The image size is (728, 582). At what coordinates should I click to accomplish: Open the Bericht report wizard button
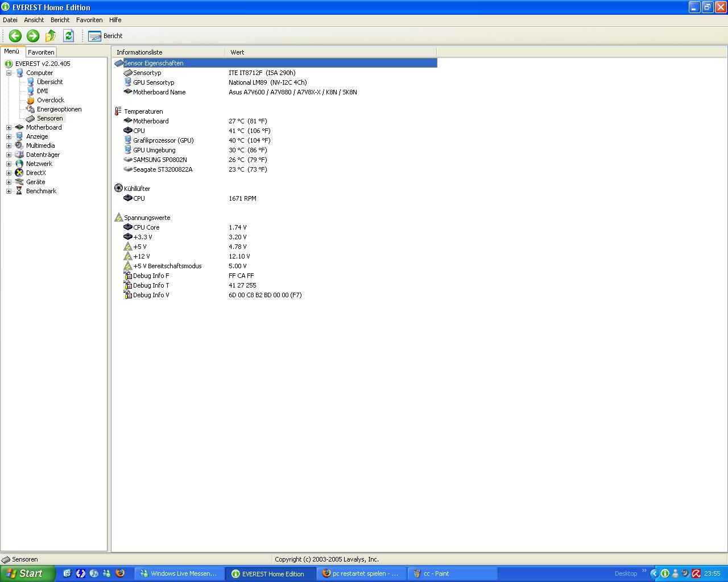pos(105,36)
